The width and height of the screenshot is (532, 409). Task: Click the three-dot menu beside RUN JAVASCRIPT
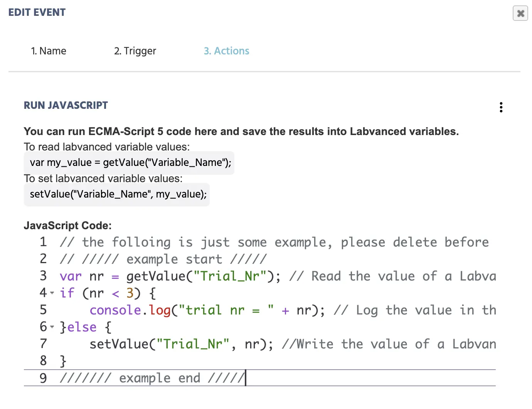(x=501, y=107)
